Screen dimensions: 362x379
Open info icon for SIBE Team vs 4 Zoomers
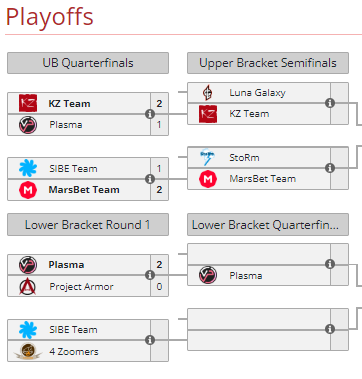(x=150, y=340)
